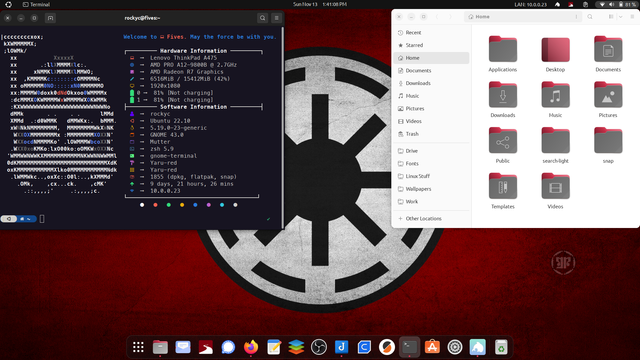Open view options dropdown arrow in Files

(x=620, y=17)
